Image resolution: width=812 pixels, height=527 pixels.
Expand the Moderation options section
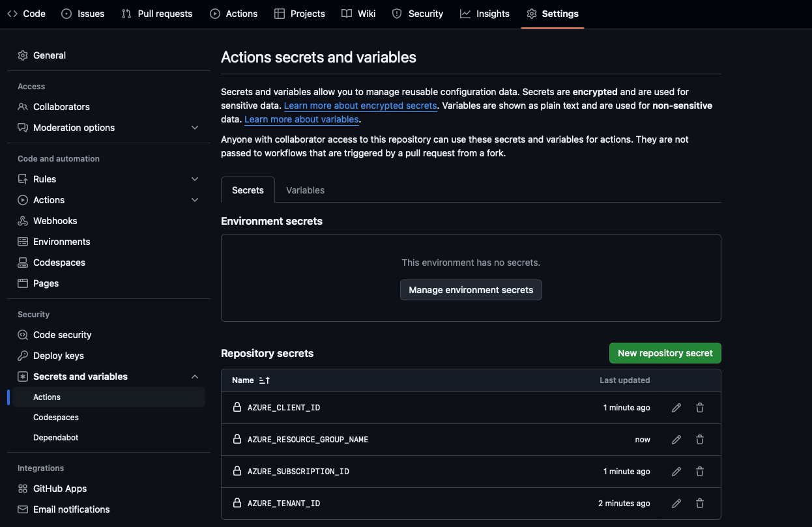click(194, 128)
